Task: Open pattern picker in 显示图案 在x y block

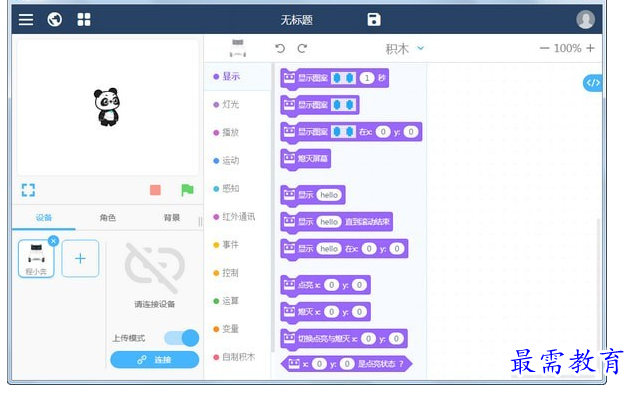Action: 343,132
